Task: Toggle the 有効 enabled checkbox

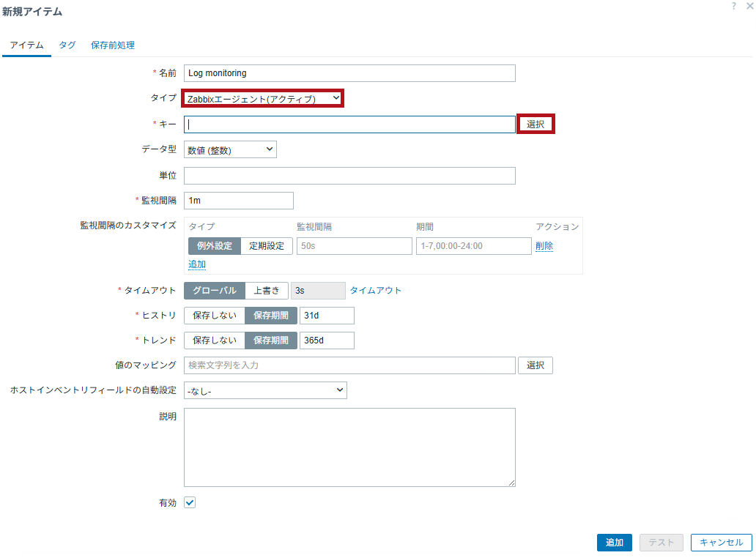Action: [190, 502]
